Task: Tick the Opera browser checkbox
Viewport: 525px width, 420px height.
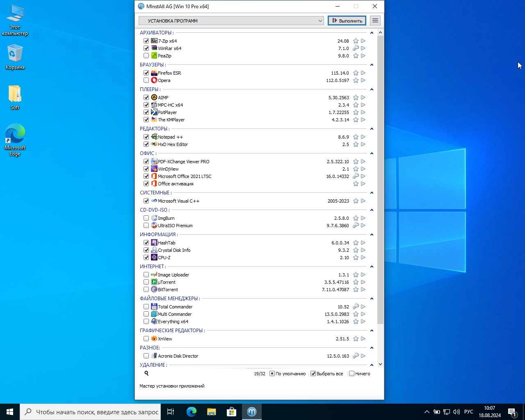Action: click(x=146, y=80)
